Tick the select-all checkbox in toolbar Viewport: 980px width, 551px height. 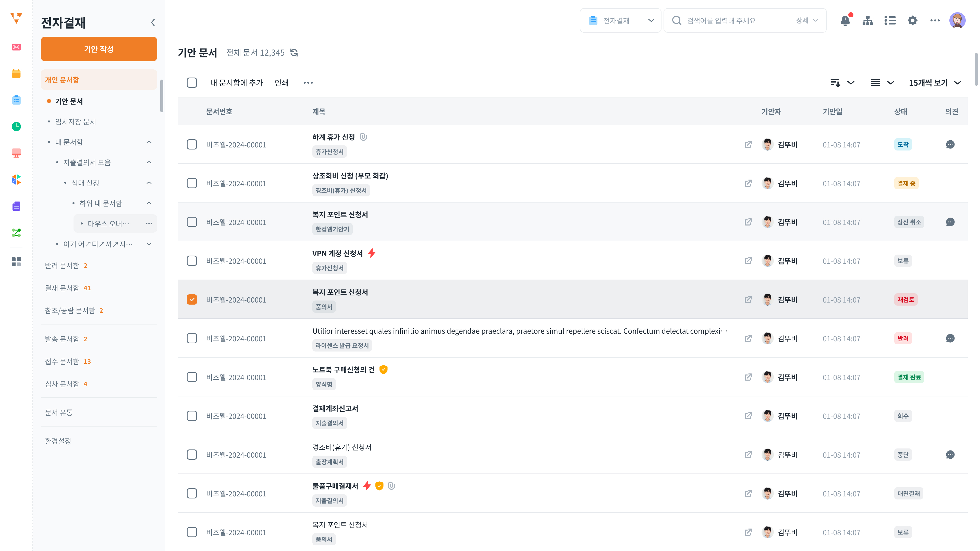point(192,82)
